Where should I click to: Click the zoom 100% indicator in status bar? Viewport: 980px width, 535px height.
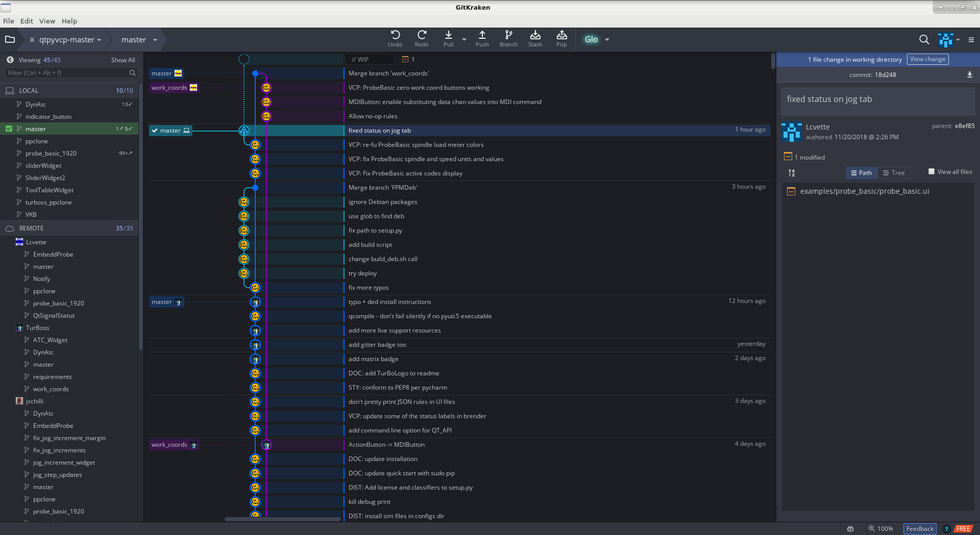point(881,529)
